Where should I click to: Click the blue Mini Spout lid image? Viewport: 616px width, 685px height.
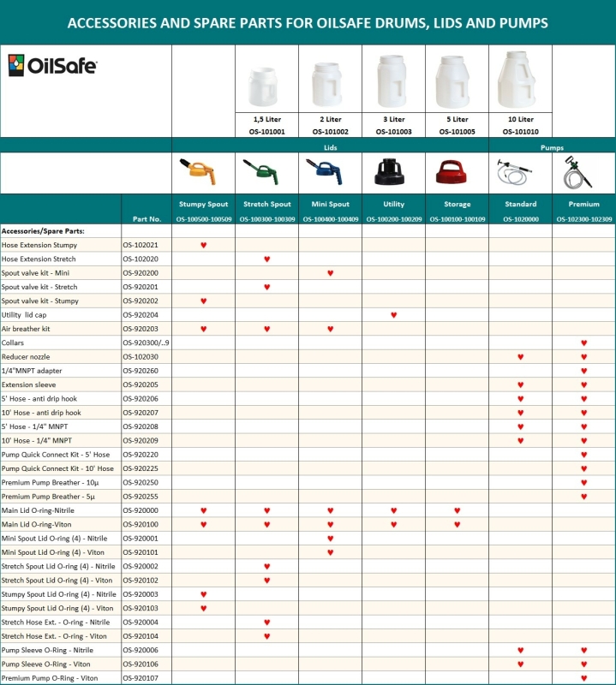tap(330, 172)
